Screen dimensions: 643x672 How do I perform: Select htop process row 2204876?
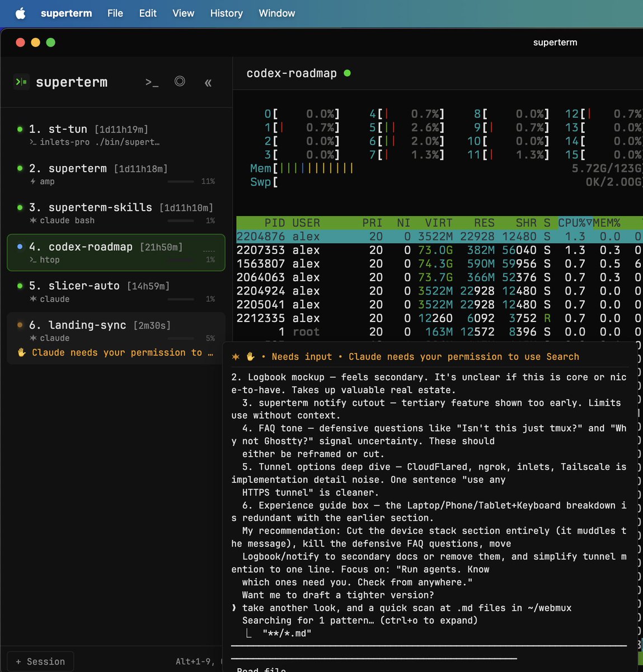pyautogui.click(x=439, y=236)
